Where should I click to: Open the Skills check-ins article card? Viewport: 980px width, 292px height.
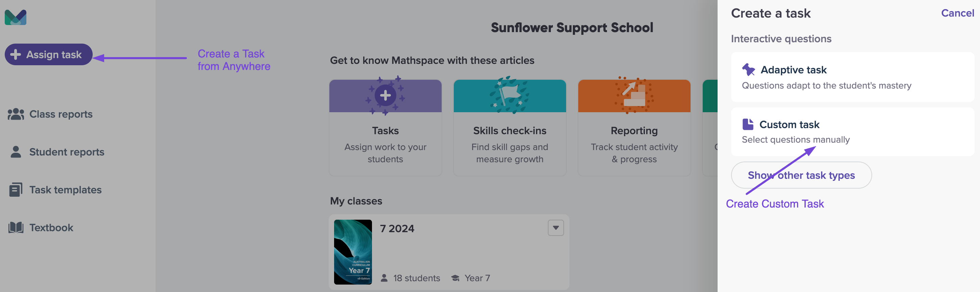coord(510,127)
